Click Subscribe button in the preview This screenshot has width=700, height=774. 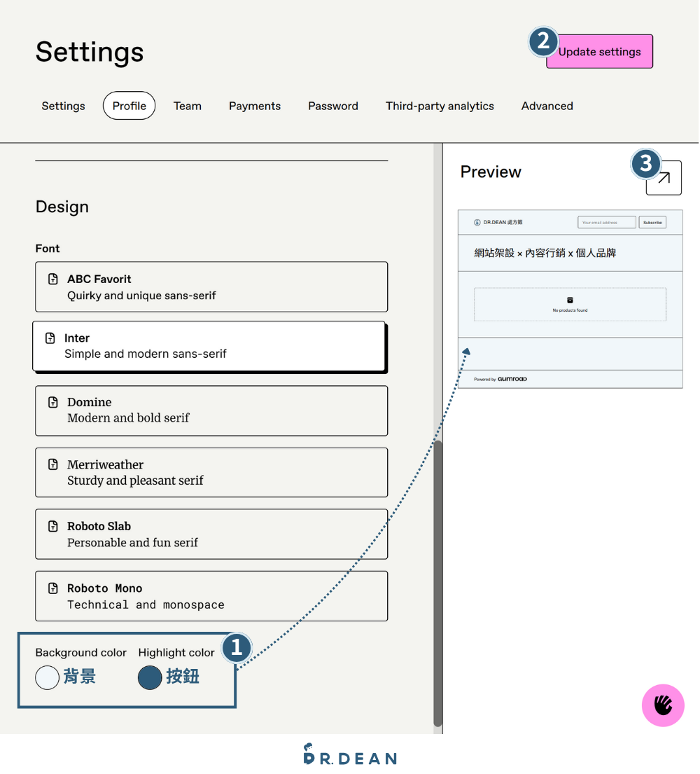point(652,223)
